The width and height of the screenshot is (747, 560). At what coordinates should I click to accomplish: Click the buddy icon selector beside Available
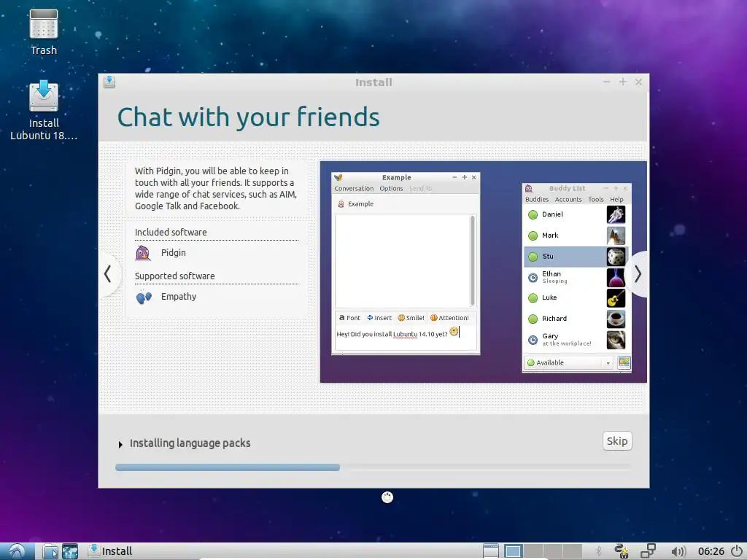pyautogui.click(x=624, y=363)
